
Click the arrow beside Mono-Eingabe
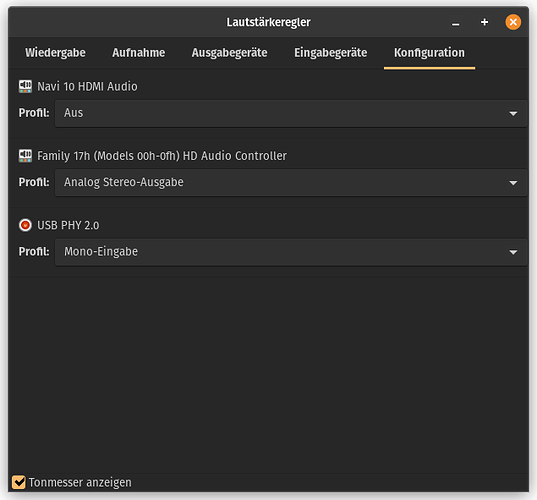[x=513, y=252]
